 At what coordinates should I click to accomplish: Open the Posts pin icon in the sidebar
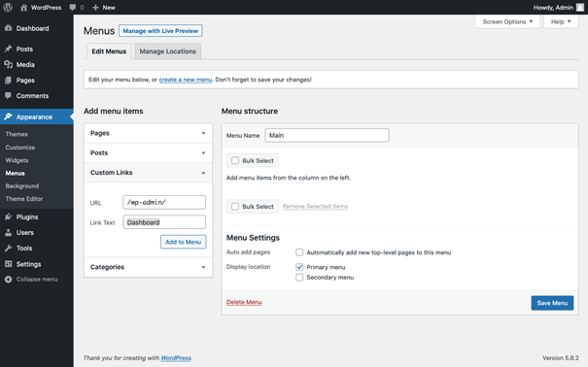(x=8, y=49)
